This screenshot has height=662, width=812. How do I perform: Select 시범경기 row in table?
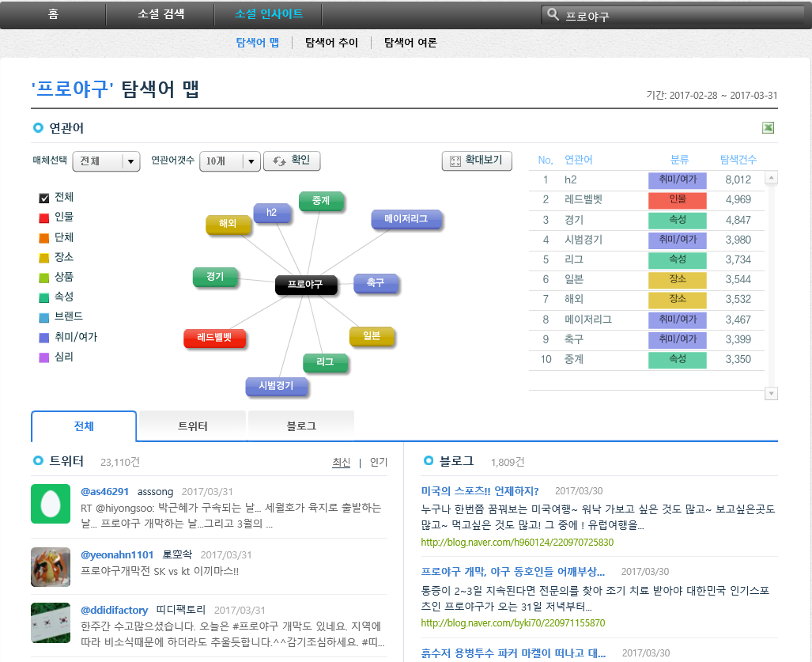[x=646, y=240]
